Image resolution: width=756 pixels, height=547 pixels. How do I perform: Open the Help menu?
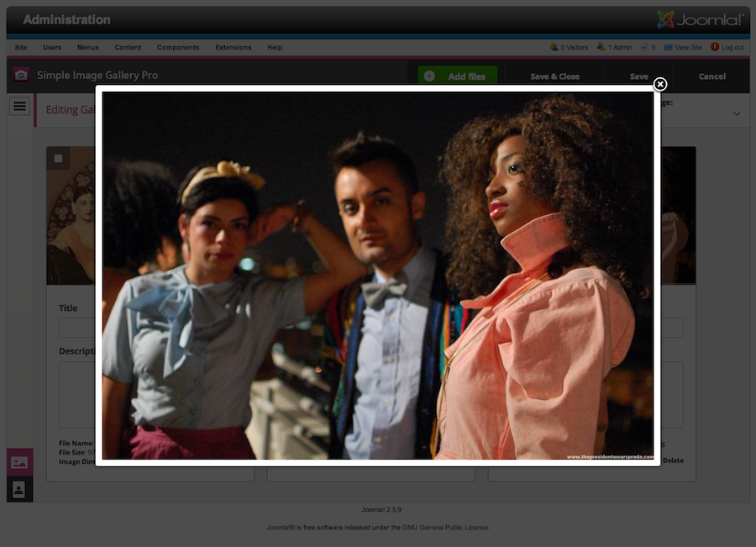coord(275,47)
